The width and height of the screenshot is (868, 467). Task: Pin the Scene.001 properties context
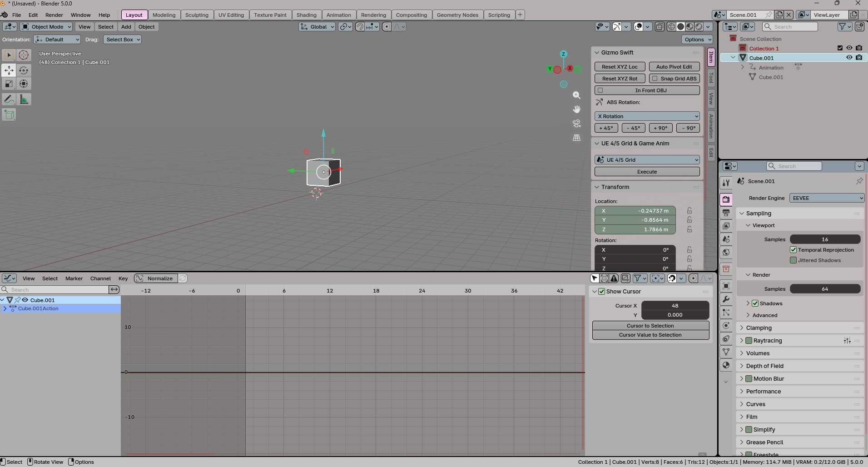[x=859, y=181]
